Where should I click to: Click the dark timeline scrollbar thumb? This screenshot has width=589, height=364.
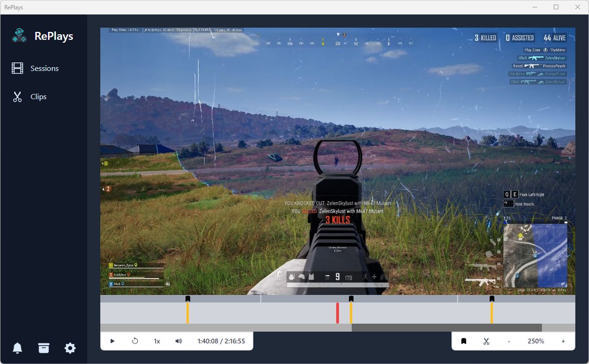[x=447, y=328]
